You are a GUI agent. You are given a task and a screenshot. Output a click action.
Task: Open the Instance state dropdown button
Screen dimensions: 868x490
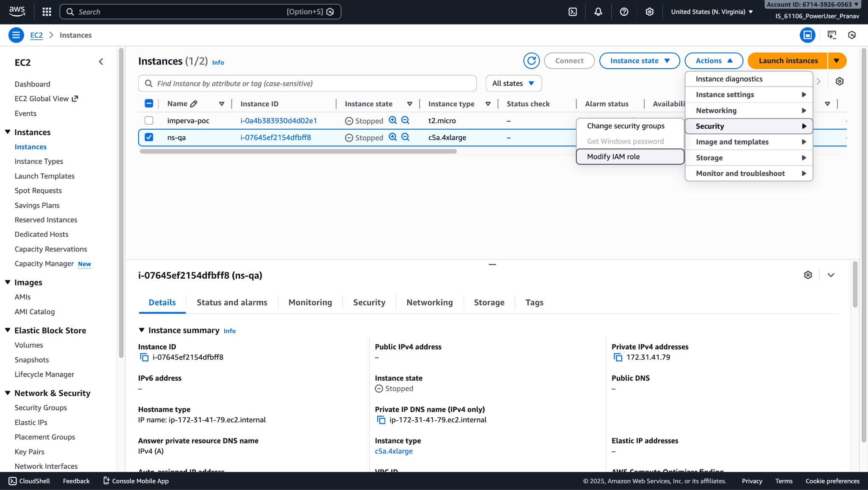point(640,61)
